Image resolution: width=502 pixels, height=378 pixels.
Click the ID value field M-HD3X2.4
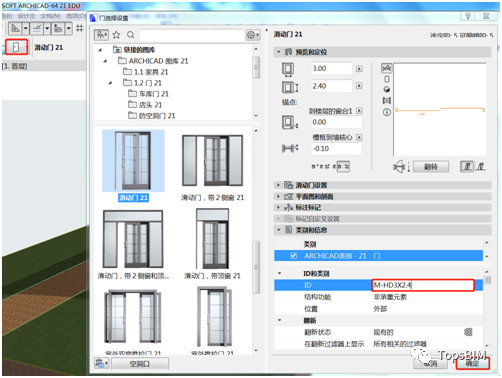(423, 285)
